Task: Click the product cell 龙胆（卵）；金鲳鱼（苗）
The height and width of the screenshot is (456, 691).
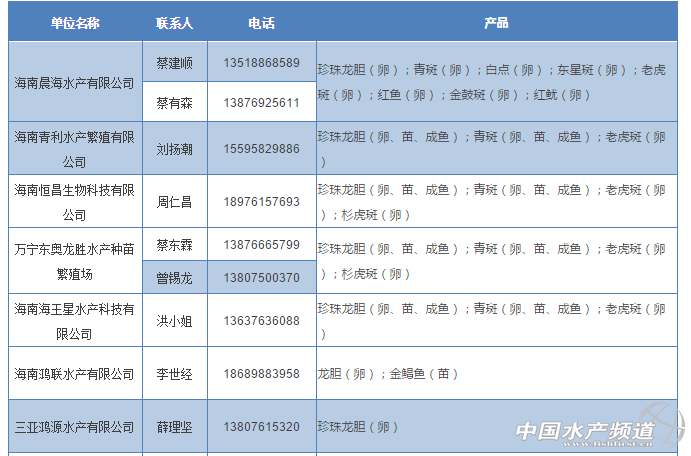Action: point(388,374)
